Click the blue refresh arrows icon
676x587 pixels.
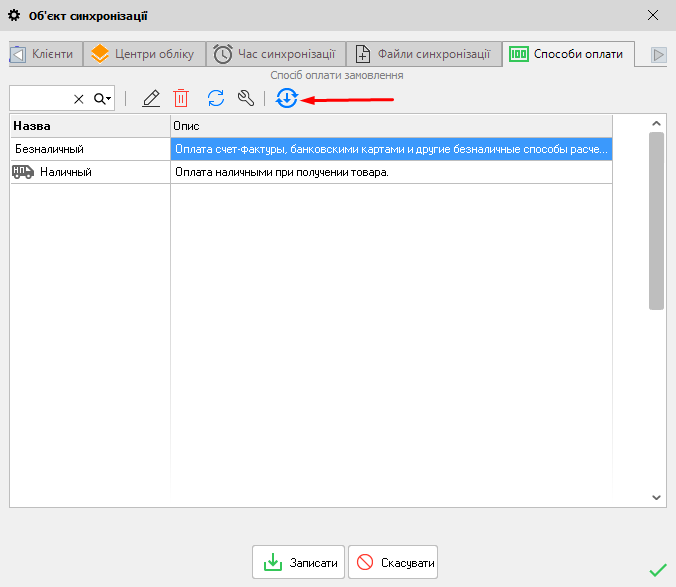216,98
